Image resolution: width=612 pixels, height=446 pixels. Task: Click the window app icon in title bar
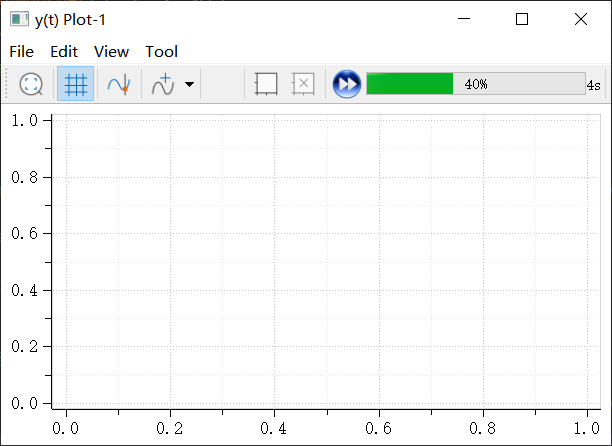19,19
